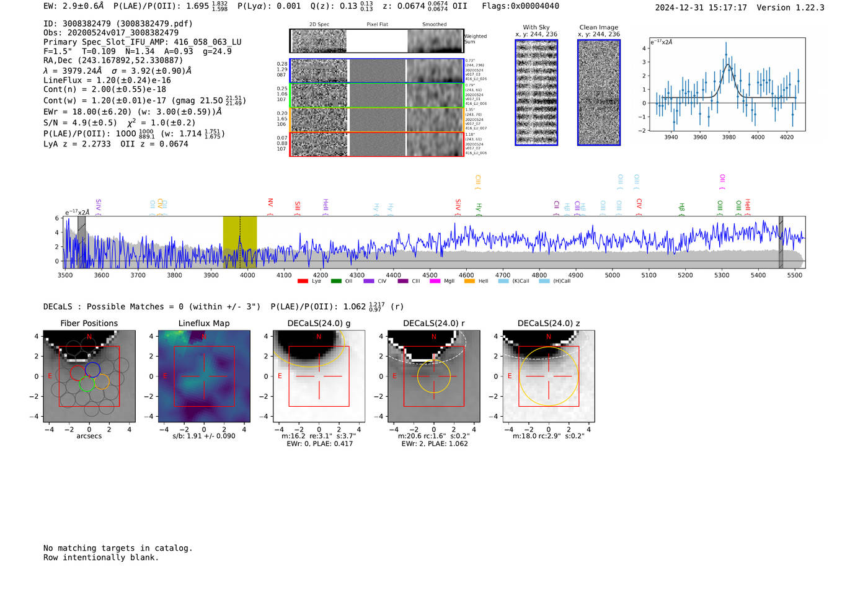
Task: Click the red fiber circle in Fiber Positions
Action: 78,373
